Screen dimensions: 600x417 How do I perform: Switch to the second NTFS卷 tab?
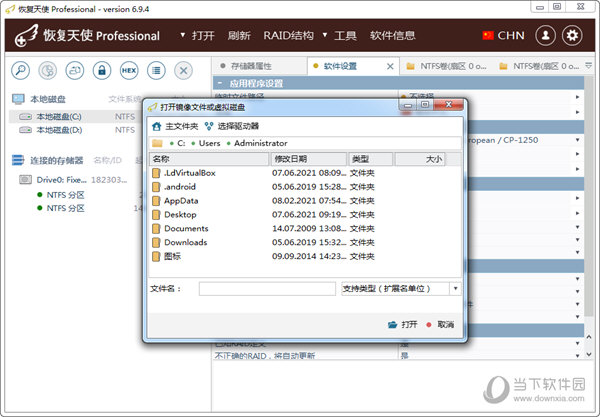click(x=539, y=66)
